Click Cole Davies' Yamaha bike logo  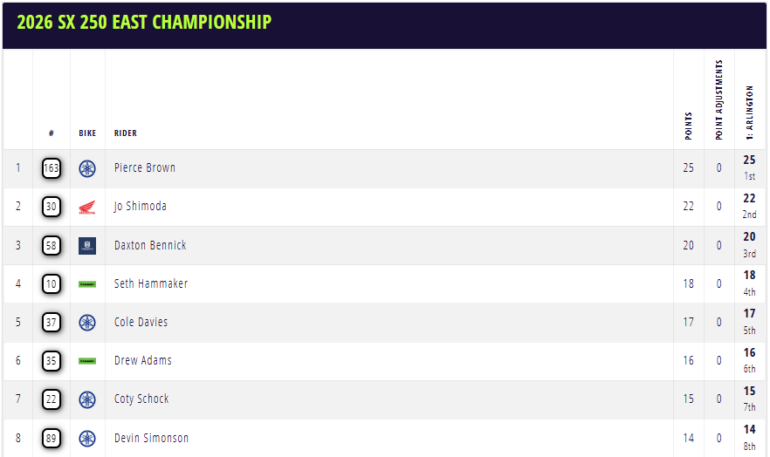coord(87,322)
